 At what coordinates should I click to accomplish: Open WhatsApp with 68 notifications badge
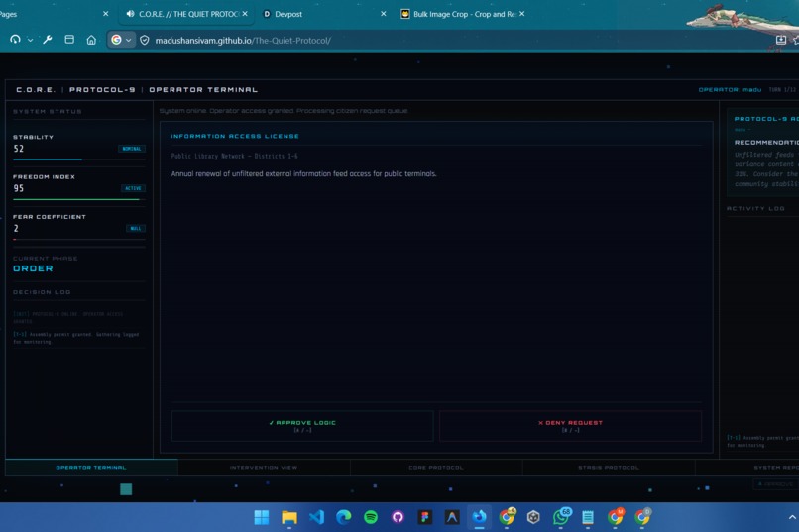(x=561, y=517)
